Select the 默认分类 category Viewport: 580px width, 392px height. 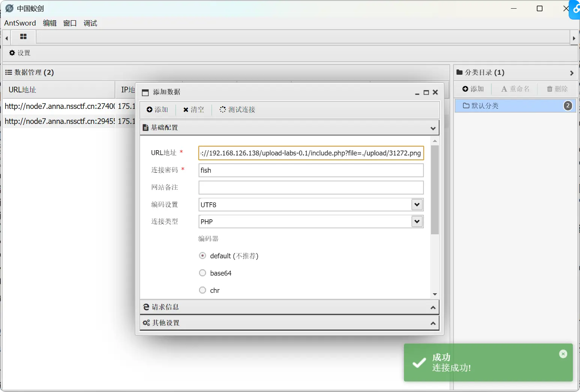[x=515, y=106]
